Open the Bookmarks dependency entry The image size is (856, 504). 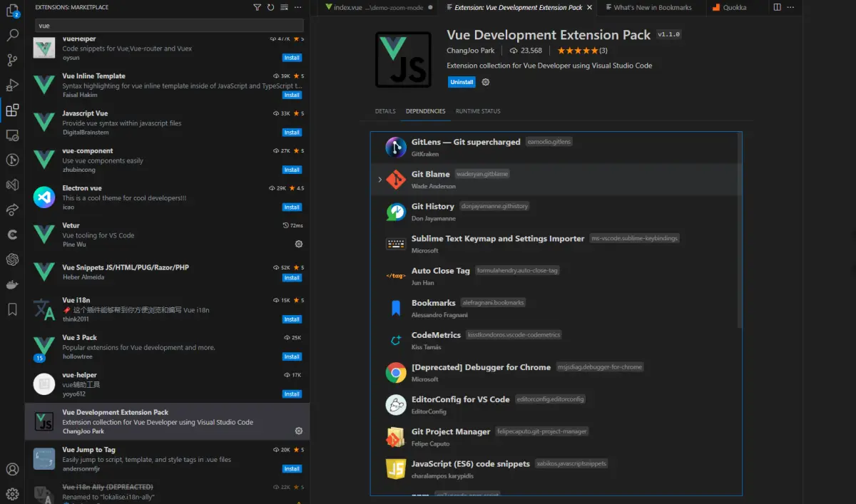[556, 308]
